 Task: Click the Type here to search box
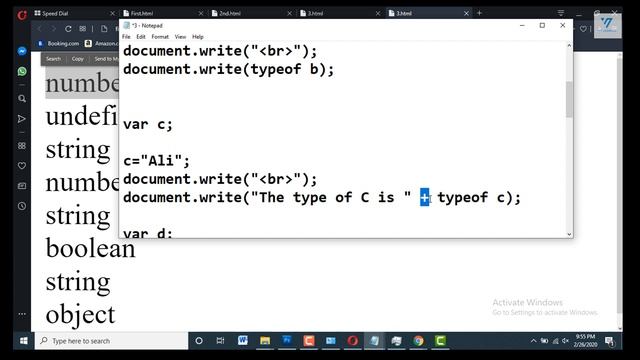pyautogui.click(x=111, y=341)
